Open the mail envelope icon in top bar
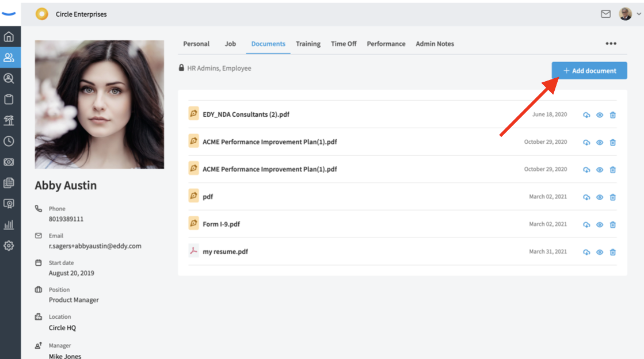This screenshot has width=644, height=359. point(605,14)
